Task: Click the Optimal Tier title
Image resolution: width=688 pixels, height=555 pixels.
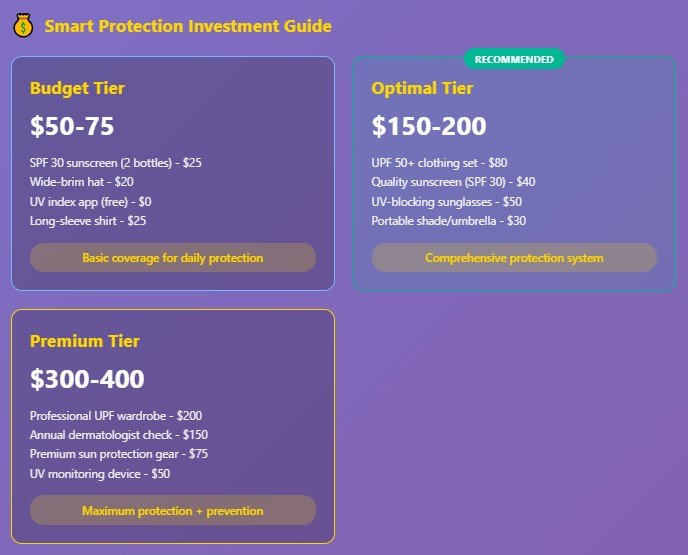Action: point(422,88)
